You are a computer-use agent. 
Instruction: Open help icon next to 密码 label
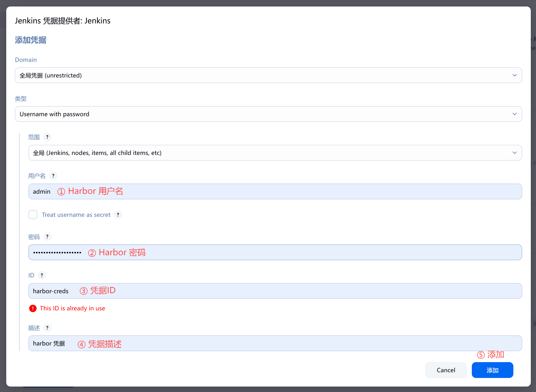tap(47, 237)
